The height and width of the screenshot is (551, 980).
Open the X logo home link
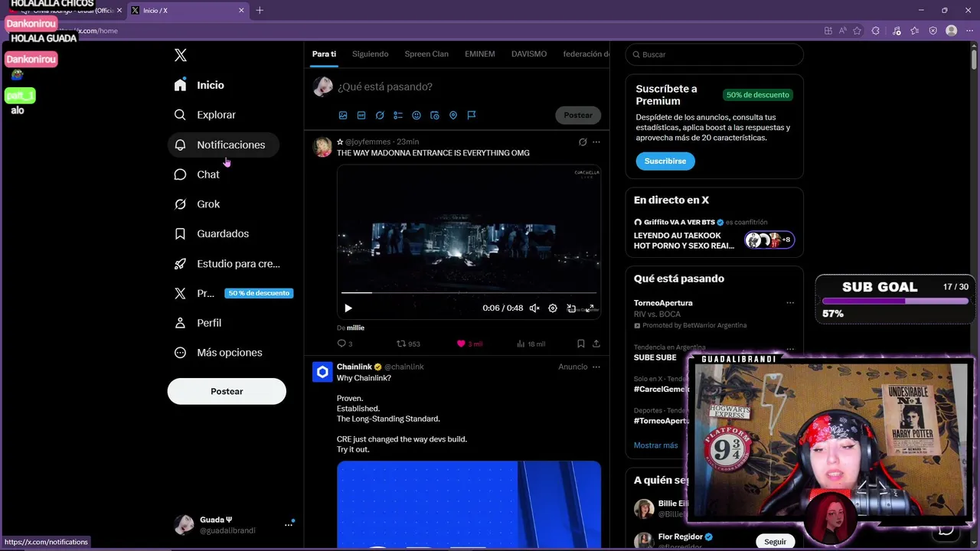pos(181,55)
